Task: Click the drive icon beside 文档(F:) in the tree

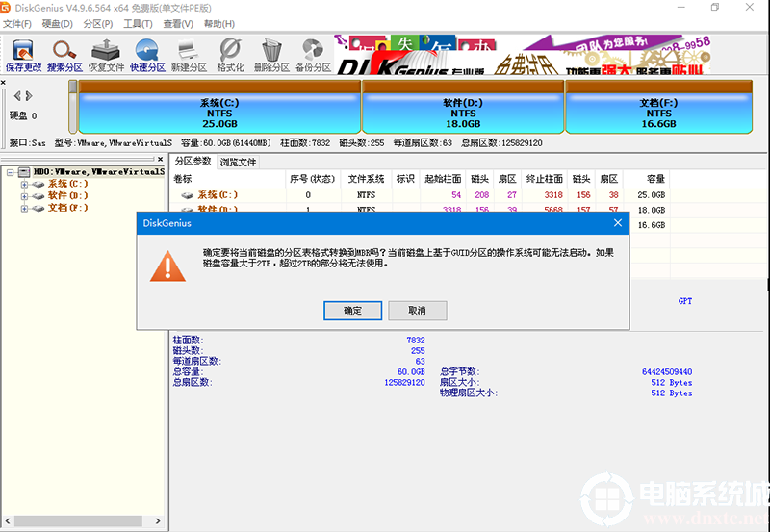Action: click(x=38, y=209)
